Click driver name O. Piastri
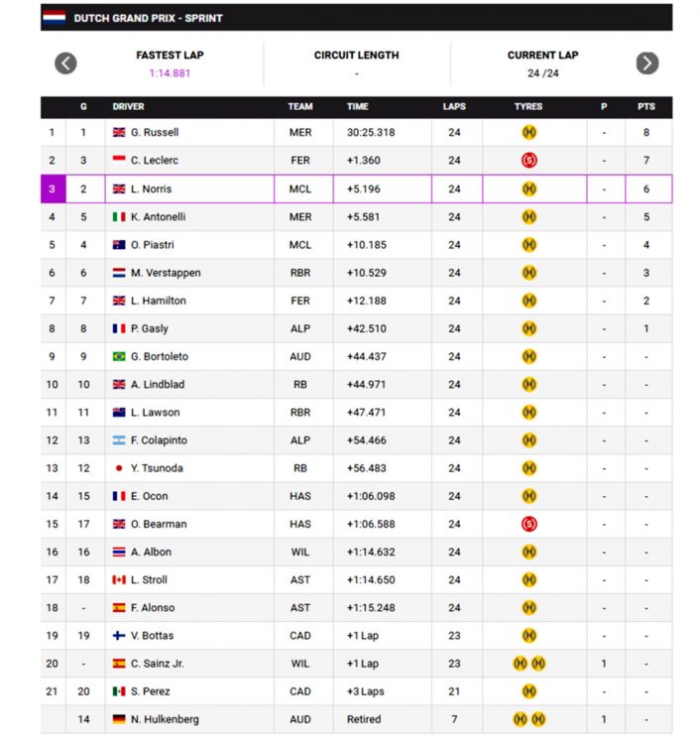 click(153, 245)
